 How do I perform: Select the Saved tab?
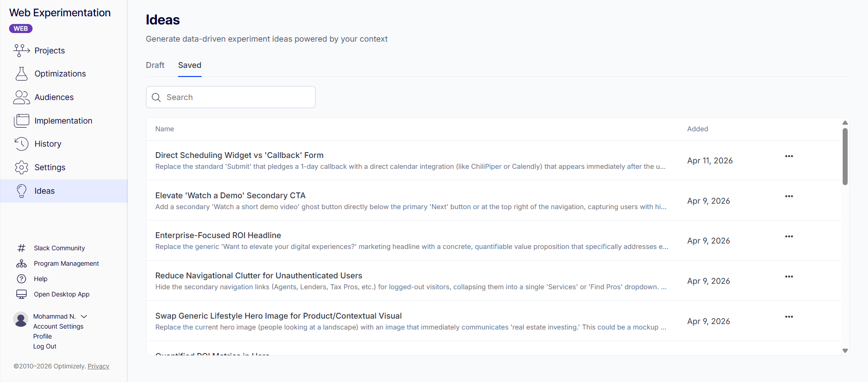189,65
